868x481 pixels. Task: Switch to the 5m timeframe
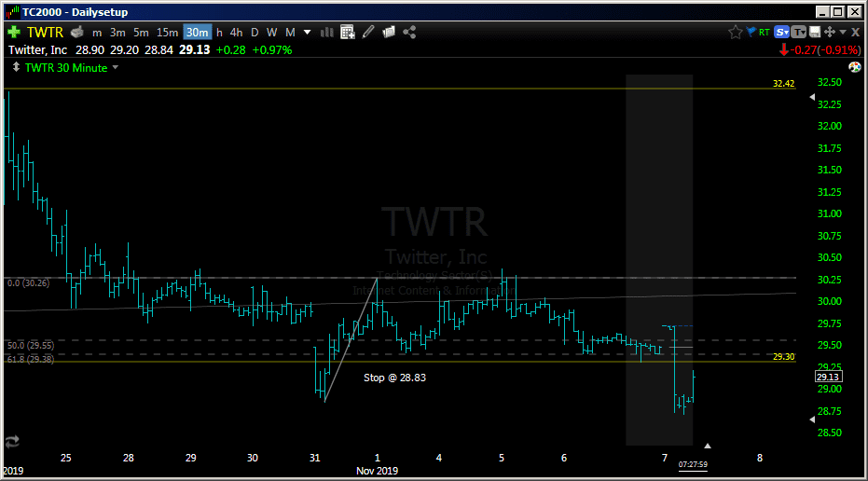pyautogui.click(x=141, y=33)
